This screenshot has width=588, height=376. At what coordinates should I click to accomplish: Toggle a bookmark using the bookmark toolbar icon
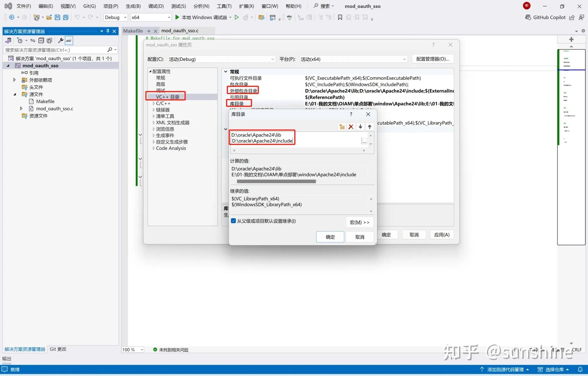(340, 17)
